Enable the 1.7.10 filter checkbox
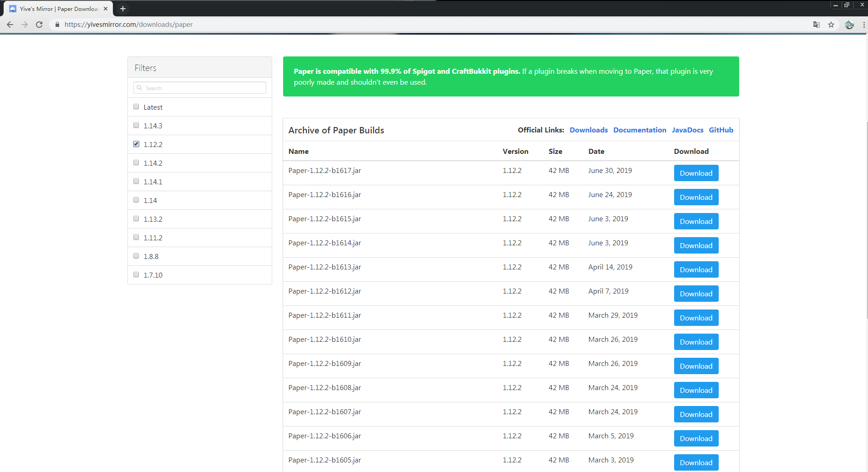The width and height of the screenshot is (868, 472). pyautogui.click(x=136, y=274)
